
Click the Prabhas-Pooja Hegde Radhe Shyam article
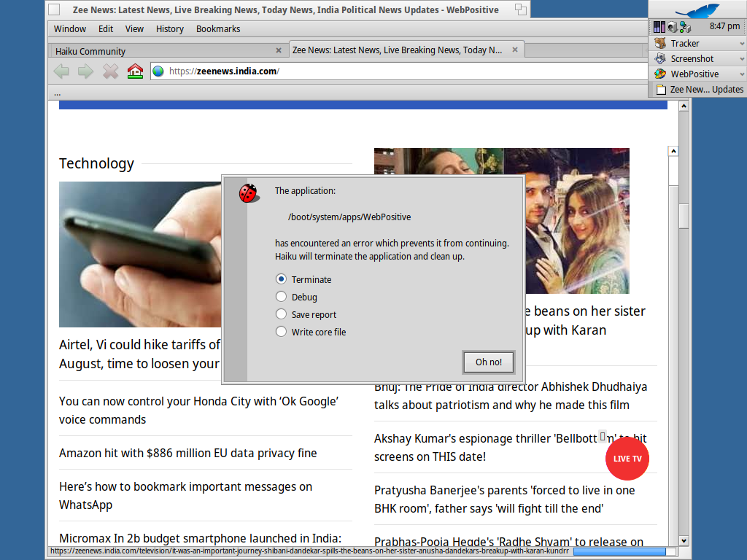(508, 542)
